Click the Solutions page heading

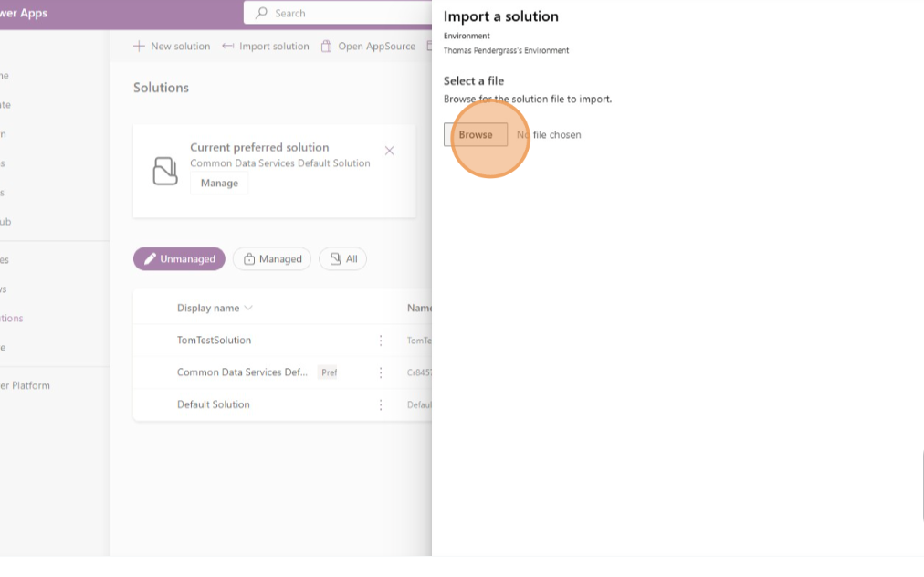click(161, 88)
